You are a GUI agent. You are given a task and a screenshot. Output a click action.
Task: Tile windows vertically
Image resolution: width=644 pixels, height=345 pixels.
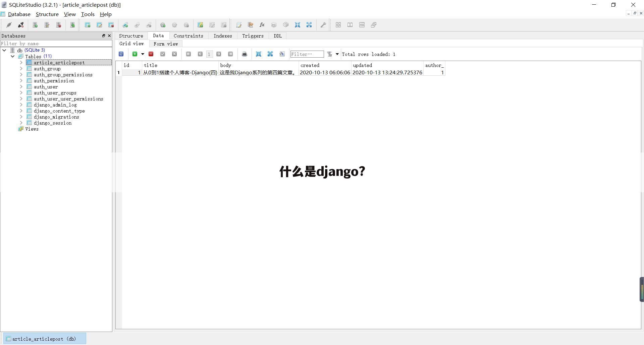[x=362, y=25]
